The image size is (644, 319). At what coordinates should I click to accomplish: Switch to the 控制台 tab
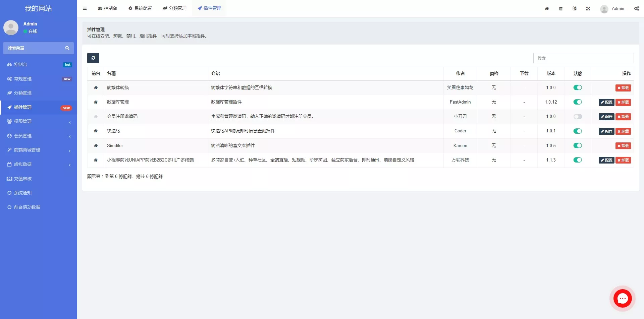click(x=108, y=8)
